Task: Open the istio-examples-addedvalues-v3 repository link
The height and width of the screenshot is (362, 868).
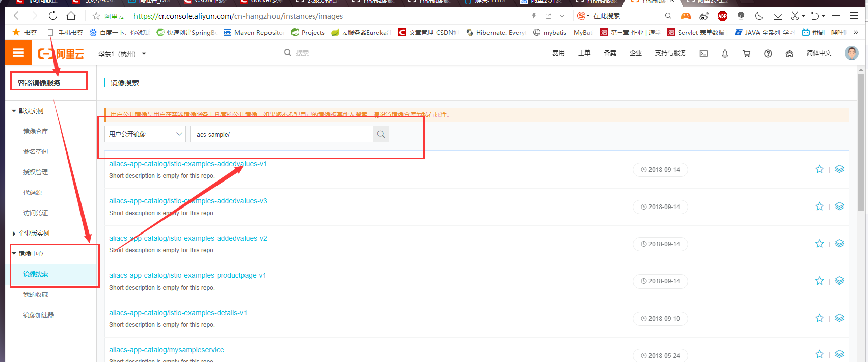Action: pyautogui.click(x=188, y=201)
